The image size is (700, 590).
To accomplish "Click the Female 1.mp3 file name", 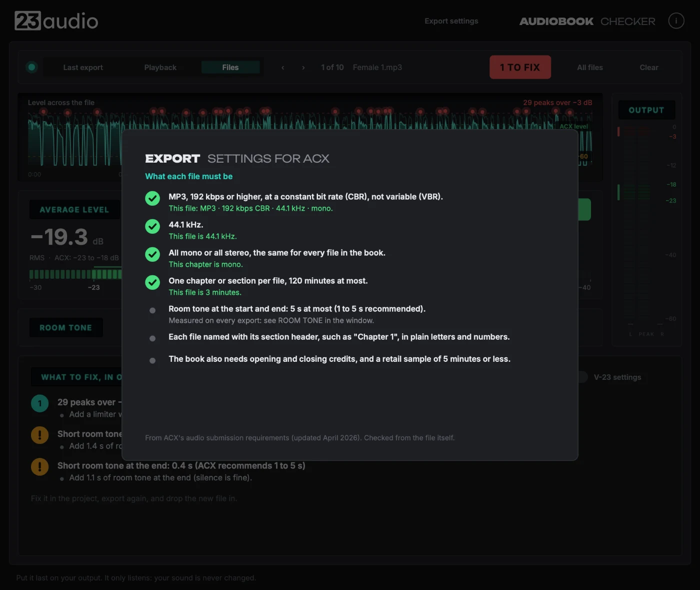I will (x=377, y=68).
